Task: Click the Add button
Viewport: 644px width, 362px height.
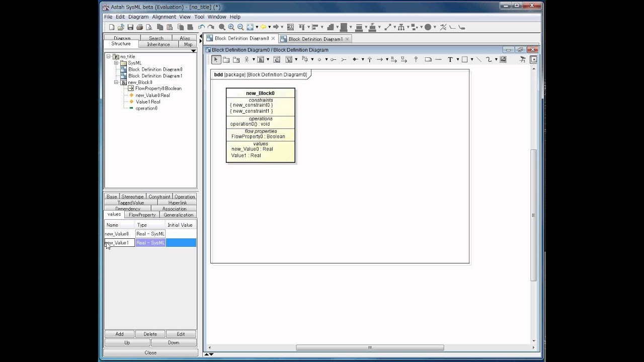Action: (119, 334)
